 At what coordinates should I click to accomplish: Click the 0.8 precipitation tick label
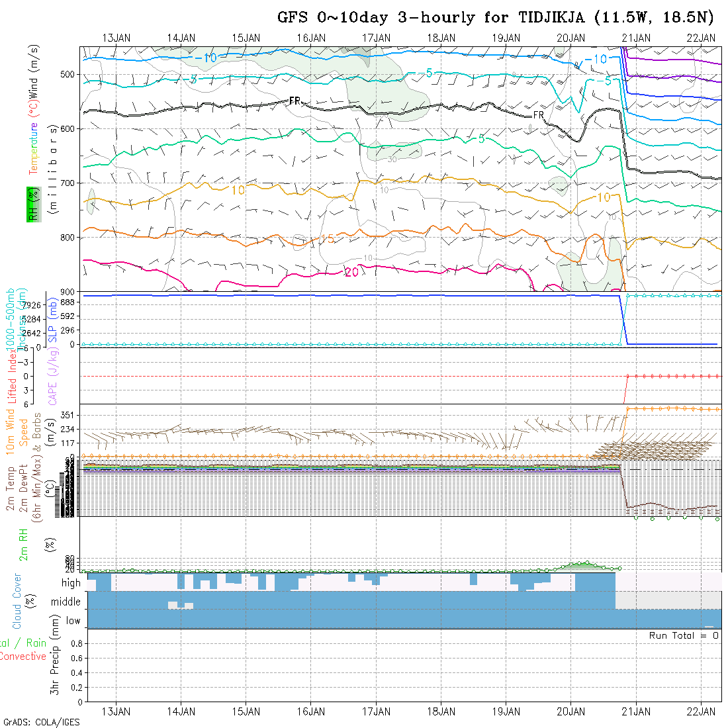(75, 643)
